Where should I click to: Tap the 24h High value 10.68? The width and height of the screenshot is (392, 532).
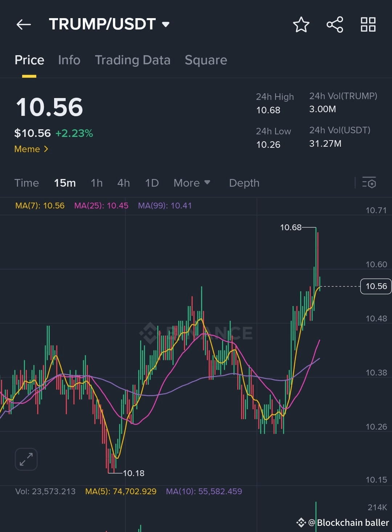pyautogui.click(x=268, y=110)
